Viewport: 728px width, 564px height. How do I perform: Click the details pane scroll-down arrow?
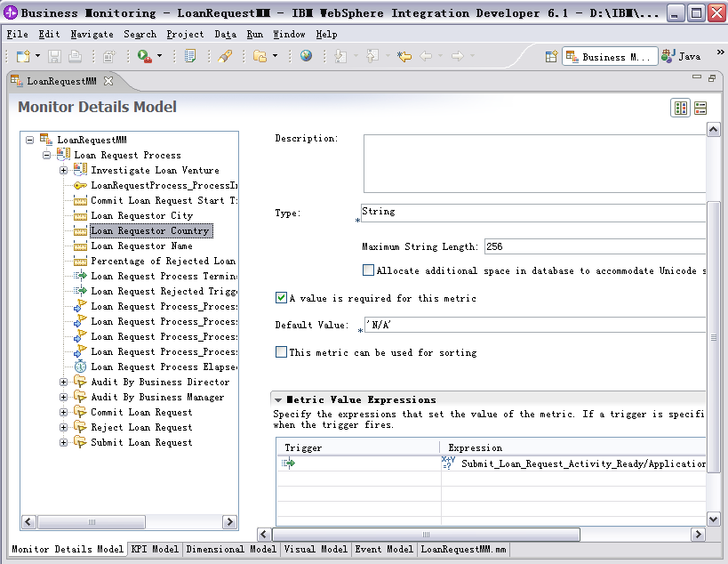point(713,519)
